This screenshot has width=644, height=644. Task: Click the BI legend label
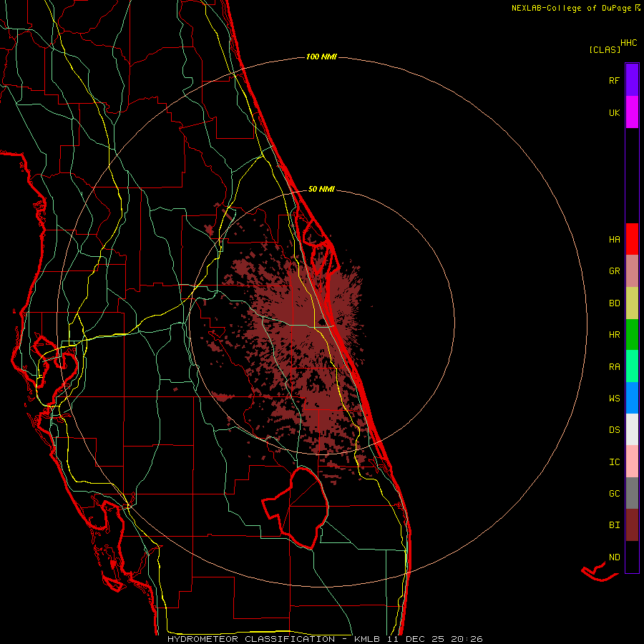[x=614, y=525]
